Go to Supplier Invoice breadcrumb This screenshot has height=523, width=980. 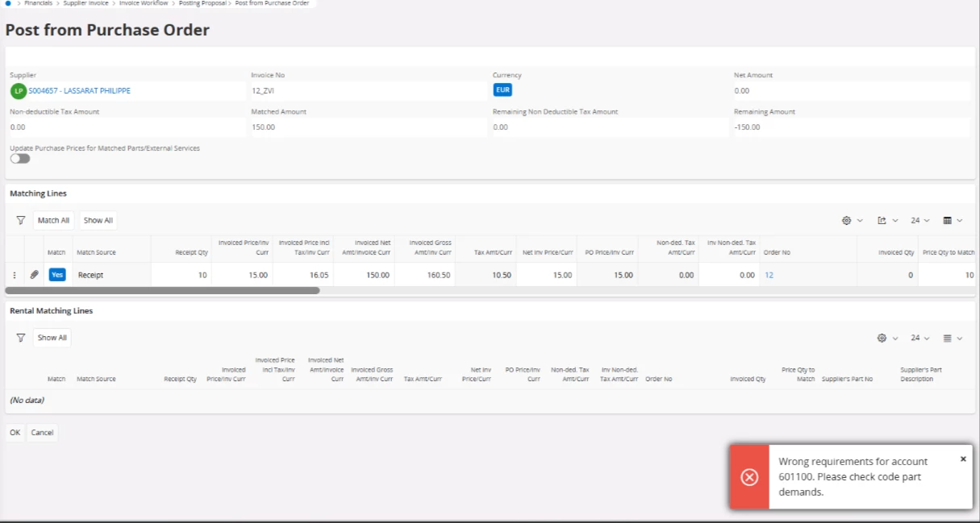pos(86,3)
